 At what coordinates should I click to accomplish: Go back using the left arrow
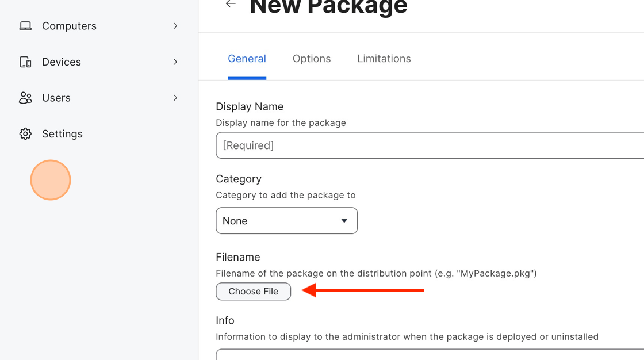[x=231, y=4]
